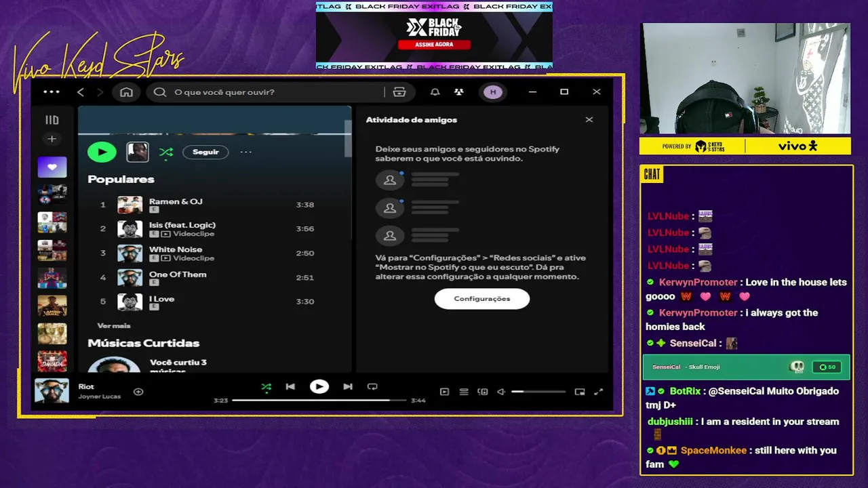Mute with the speaker volume icon

[501, 392]
